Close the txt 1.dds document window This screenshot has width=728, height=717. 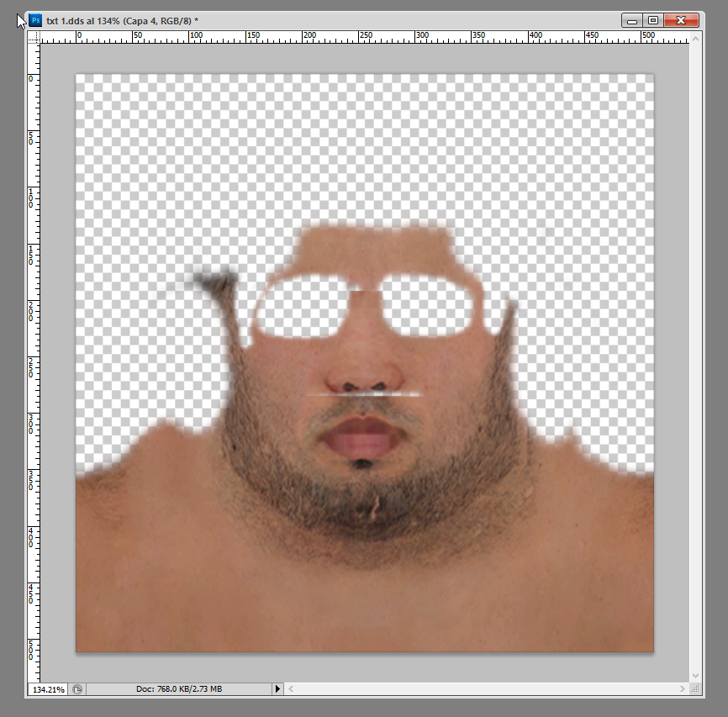(x=681, y=20)
